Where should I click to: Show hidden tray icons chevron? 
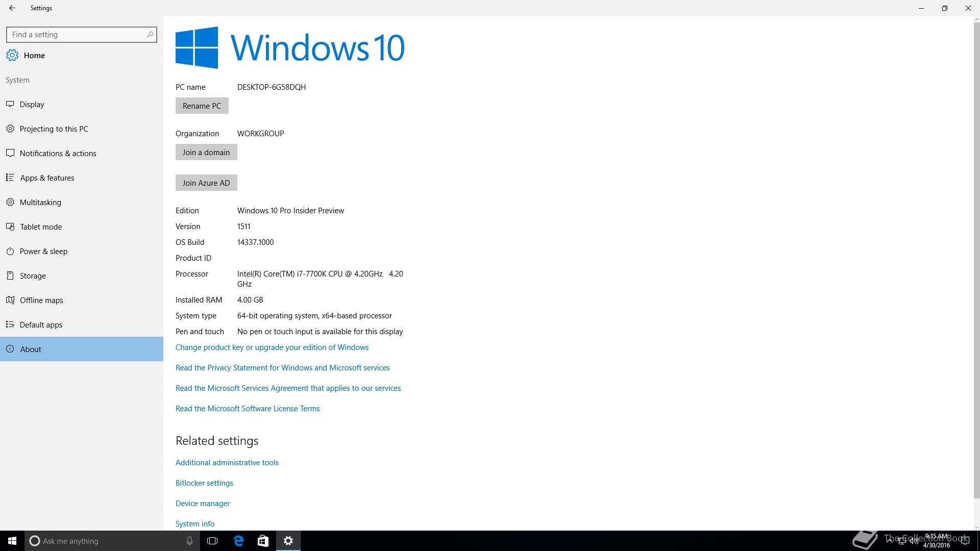click(890, 541)
